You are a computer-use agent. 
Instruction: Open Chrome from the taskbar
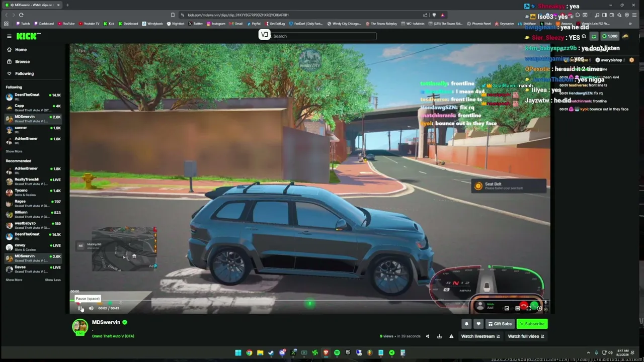[x=249, y=353]
